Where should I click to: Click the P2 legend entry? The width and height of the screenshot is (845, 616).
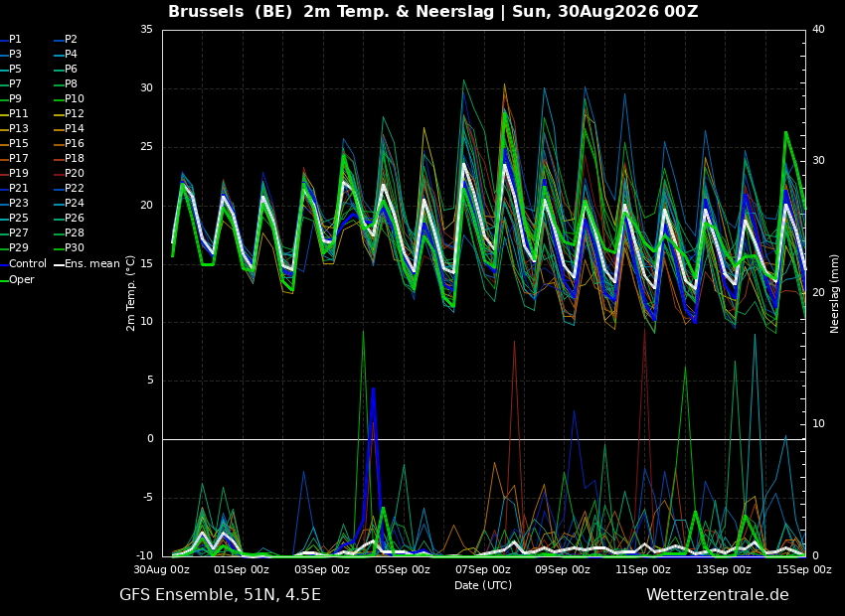(66, 40)
